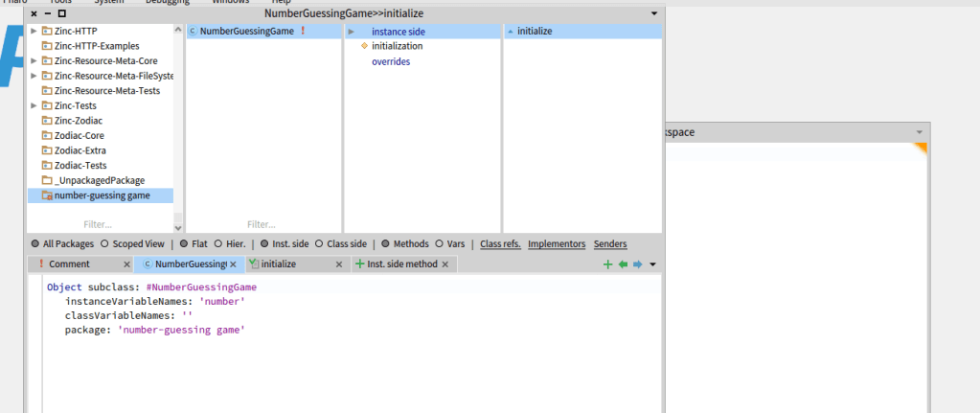Open the Inst. side method tab
This screenshot has width=980, height=413.
pyautogui.click(x=401, y=264)
